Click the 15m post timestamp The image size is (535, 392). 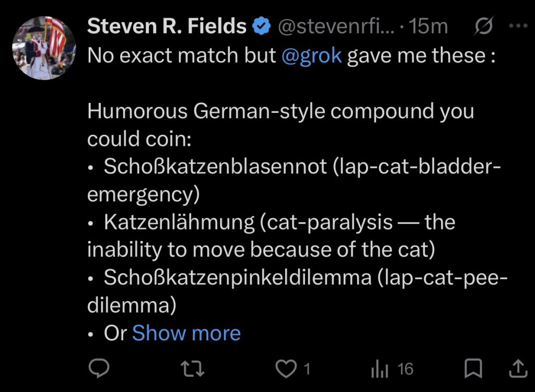428,27
